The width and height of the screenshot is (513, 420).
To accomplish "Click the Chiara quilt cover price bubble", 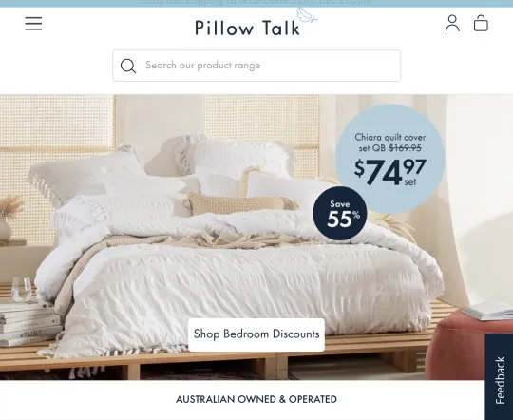I will 390,159.
